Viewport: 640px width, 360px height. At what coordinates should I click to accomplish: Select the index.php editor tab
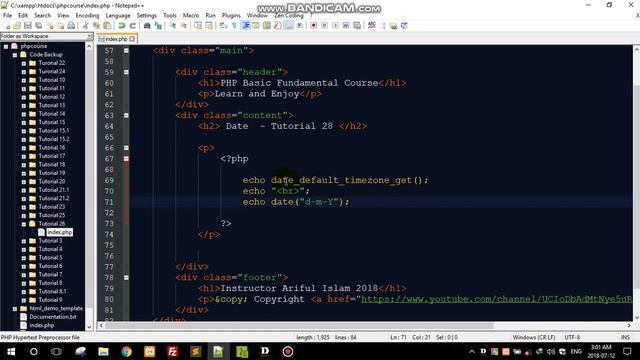point(116,39)
